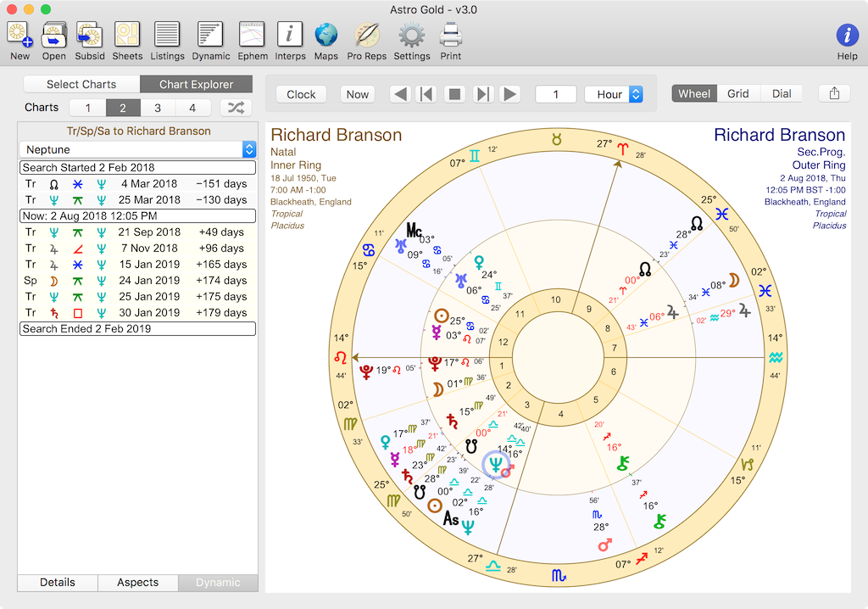This screenshot has height=609, width=868.
Task: Click the Mc marker in the chart wheel
Action: (x=414, y=229)
